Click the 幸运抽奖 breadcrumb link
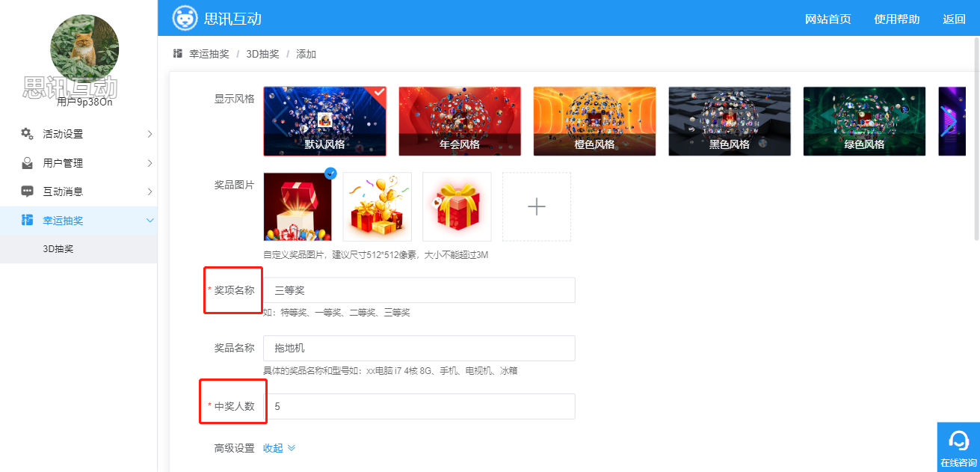This screenshot has height=472, width=980. pyautogui.click(x=209, y=54)
